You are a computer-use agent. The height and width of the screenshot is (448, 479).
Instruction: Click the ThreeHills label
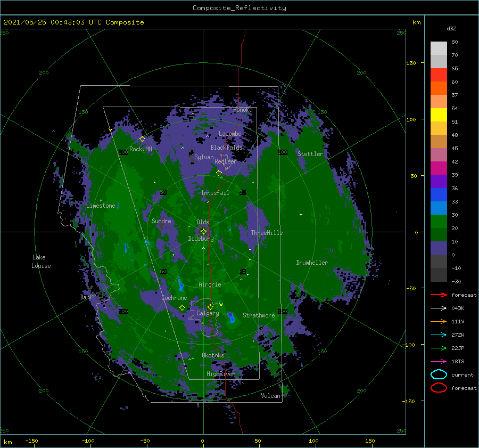(x=267, y=233)
